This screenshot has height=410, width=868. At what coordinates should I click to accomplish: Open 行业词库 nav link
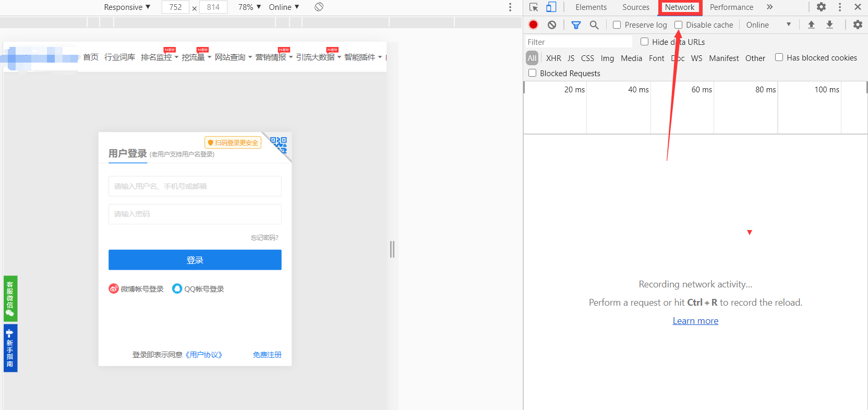119,57
